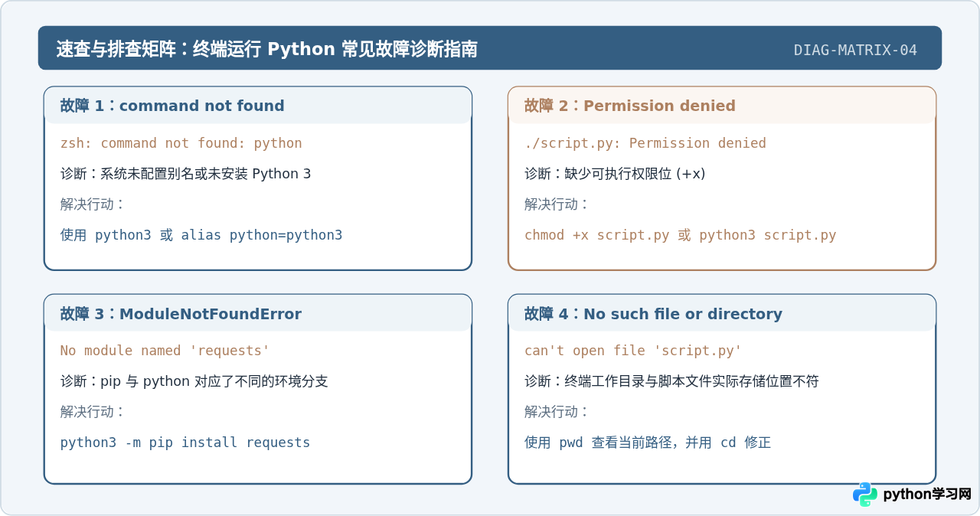
Task: Click the Python logo icon
Action: tap(865, 495)
